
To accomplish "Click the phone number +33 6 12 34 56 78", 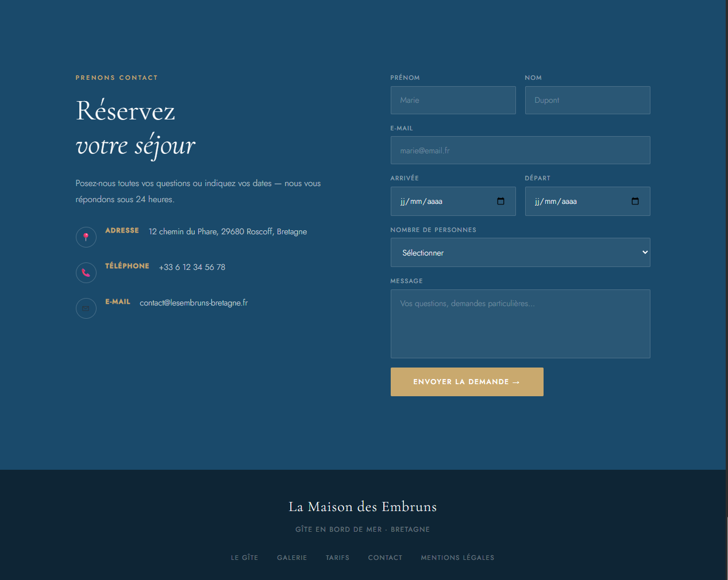I will [192, 267].
